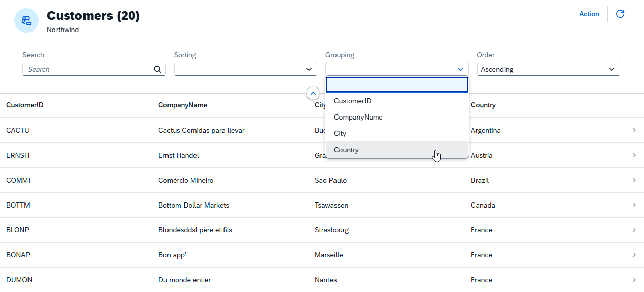The width and height of the screenshot is (644, 292).
Task: Choose CompanyName in Grouping list
Action: coord(397,117)
